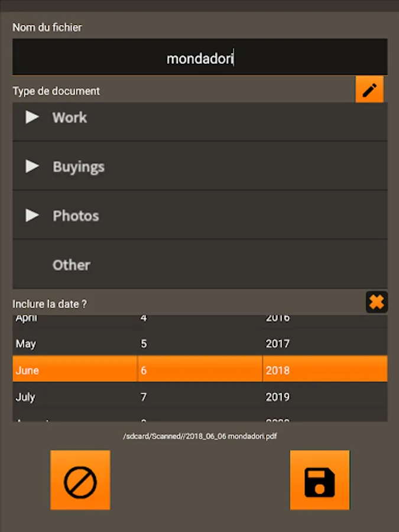Viewport: 399px width, 532px height.
Task: Tap the floppy disk save button
Action: [319, 480]
